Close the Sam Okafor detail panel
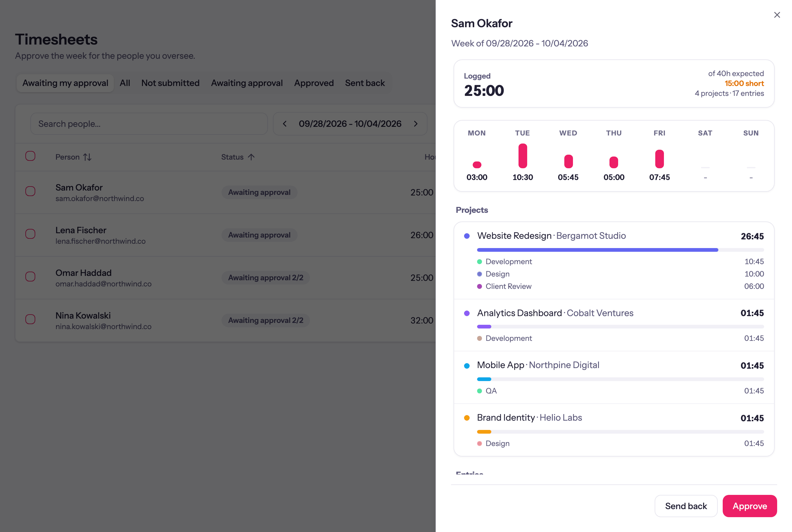Screen dimensions: 792x532 (777, 15)
